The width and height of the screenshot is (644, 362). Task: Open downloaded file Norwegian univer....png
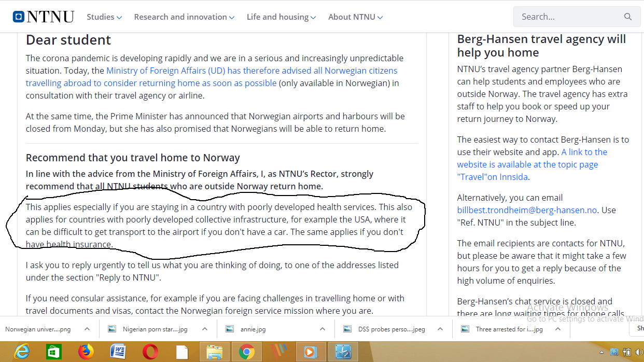pos(38,329)
